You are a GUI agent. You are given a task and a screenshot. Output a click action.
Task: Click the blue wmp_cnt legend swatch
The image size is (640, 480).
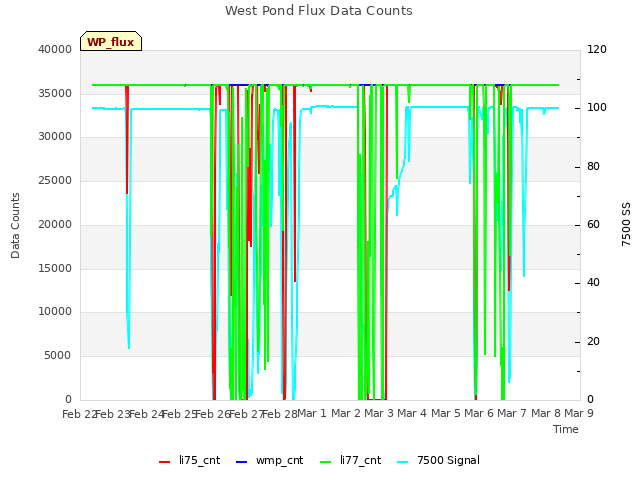[x=242, y=462]
